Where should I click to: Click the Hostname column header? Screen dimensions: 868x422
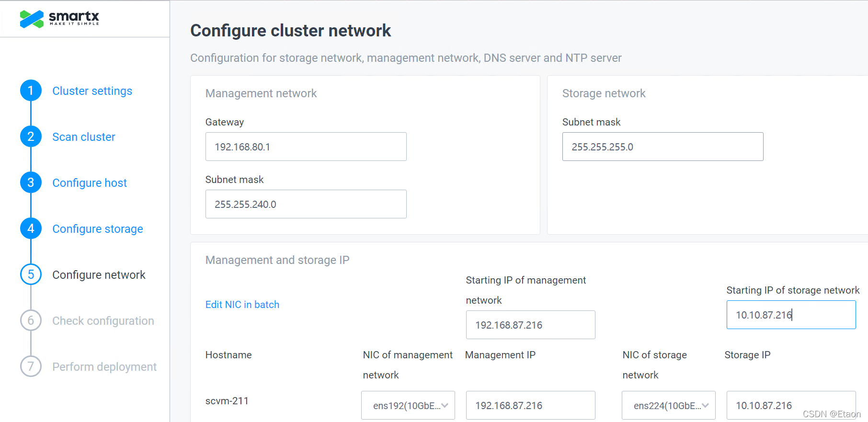coord(228,355)
